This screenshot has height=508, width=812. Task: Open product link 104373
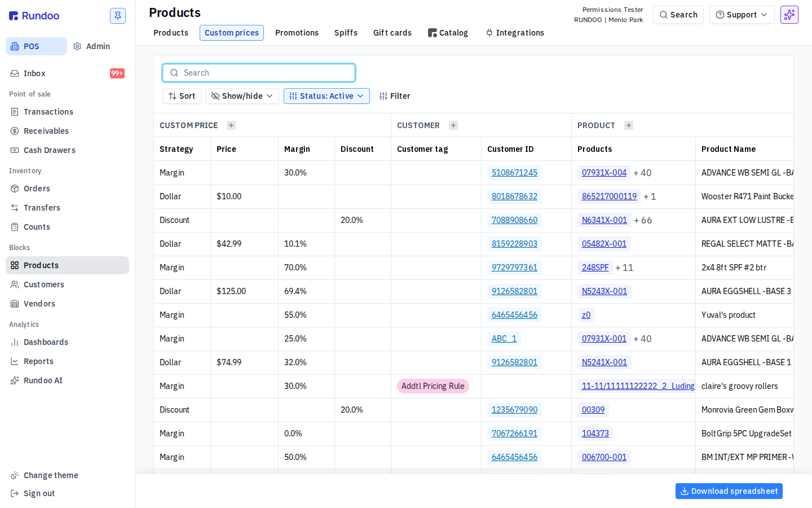coord(595,433)
